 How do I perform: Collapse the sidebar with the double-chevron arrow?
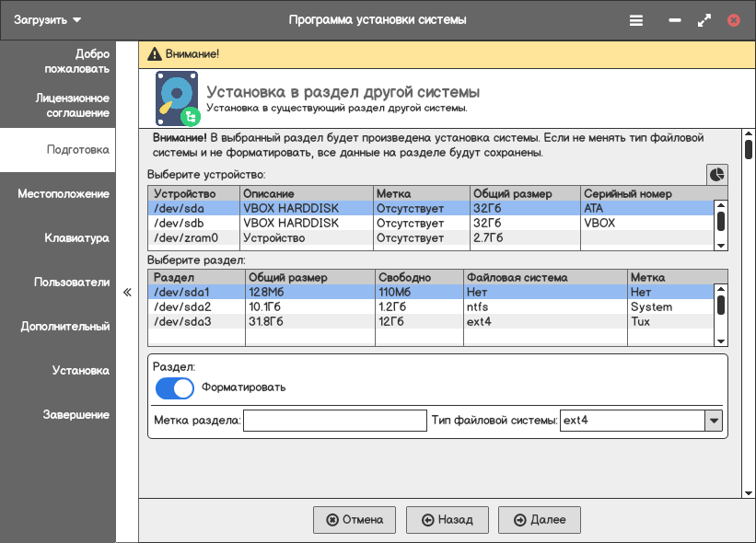[x=127, y=292]
